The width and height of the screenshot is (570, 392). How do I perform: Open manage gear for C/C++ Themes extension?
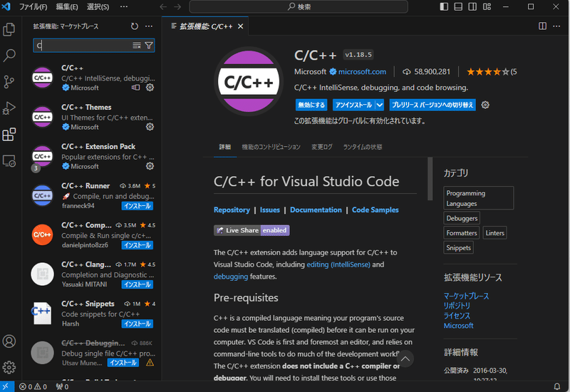(150, 127)
